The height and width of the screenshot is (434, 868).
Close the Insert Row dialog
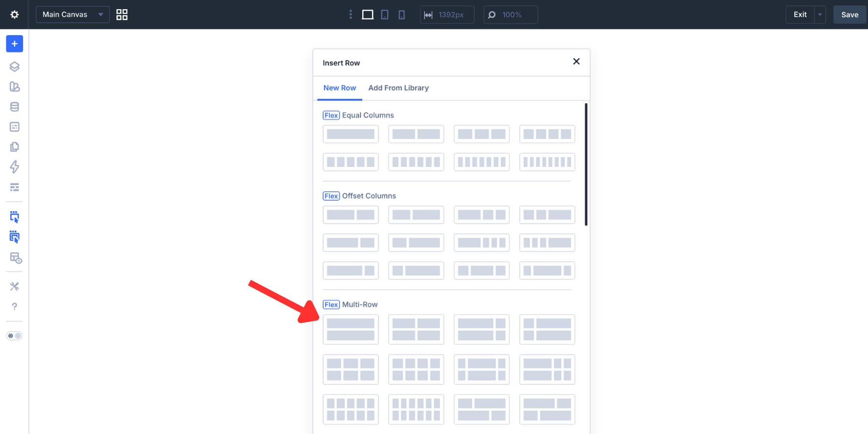[x=576, y=61]
